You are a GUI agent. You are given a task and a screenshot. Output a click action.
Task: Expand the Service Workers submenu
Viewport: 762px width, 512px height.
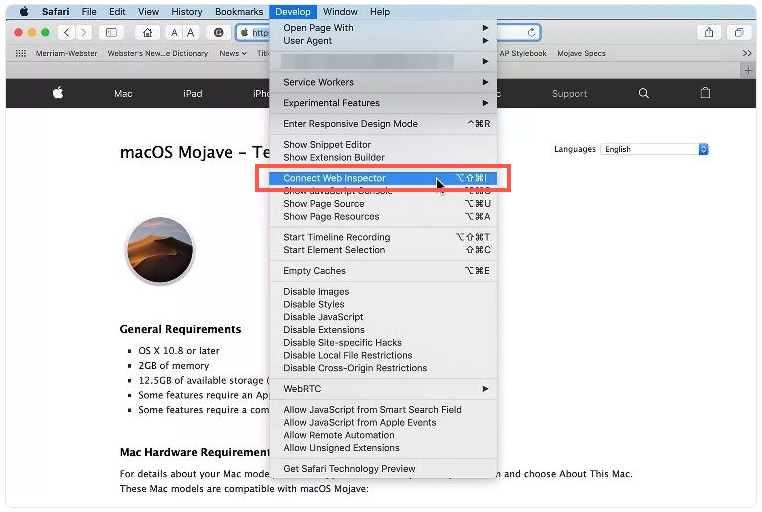coord(383,82)
